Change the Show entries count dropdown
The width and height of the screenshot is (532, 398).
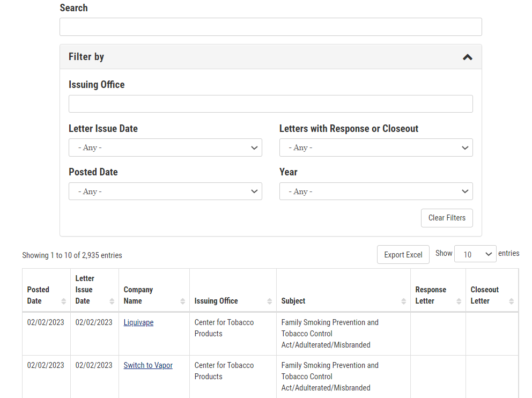(x=475, y=254)
